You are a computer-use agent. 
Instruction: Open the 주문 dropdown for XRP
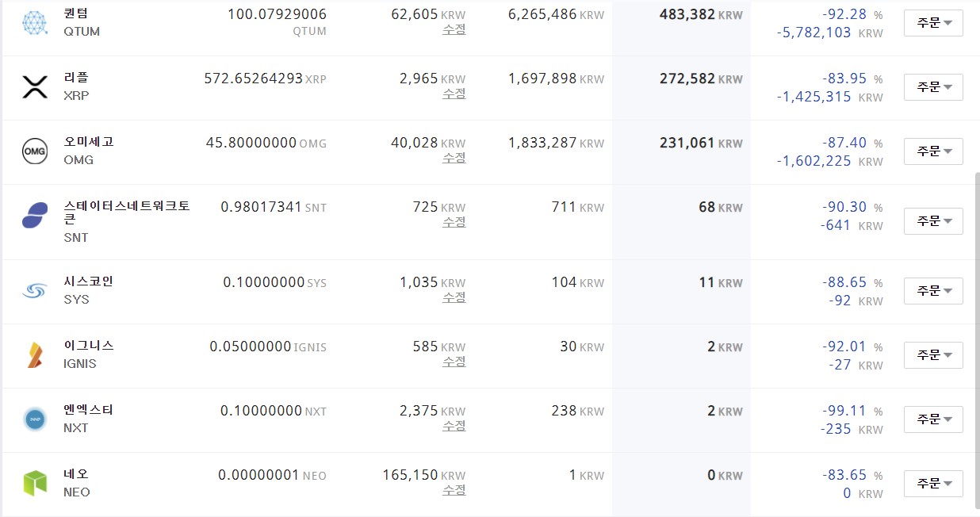pyautogui.click(x=933, y=87)
